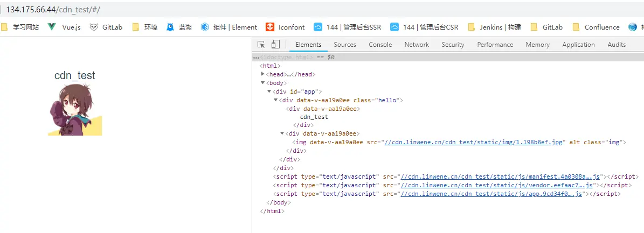Switch to the Elements tab

(x=308, y=45)
